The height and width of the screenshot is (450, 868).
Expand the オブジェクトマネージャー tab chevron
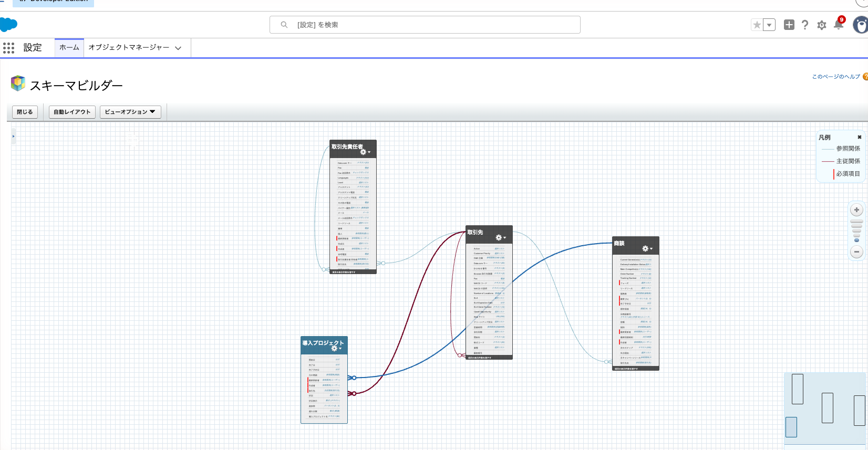178,48
